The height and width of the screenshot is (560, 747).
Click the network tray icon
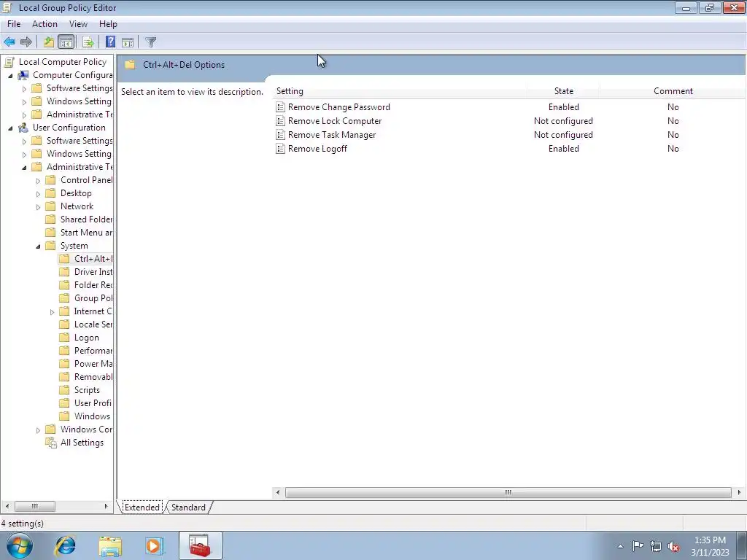[656, 546]
